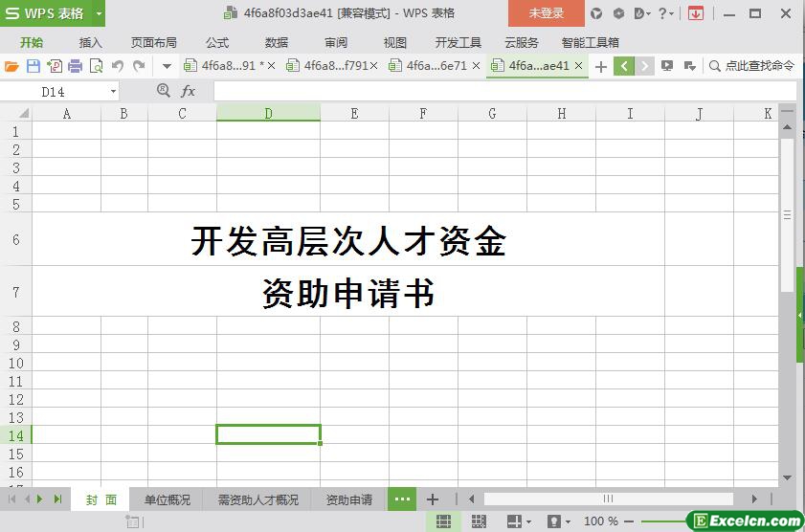Zoom out with the minus button
This screenshot has width=805, height=532.
(x=628, y=521)
